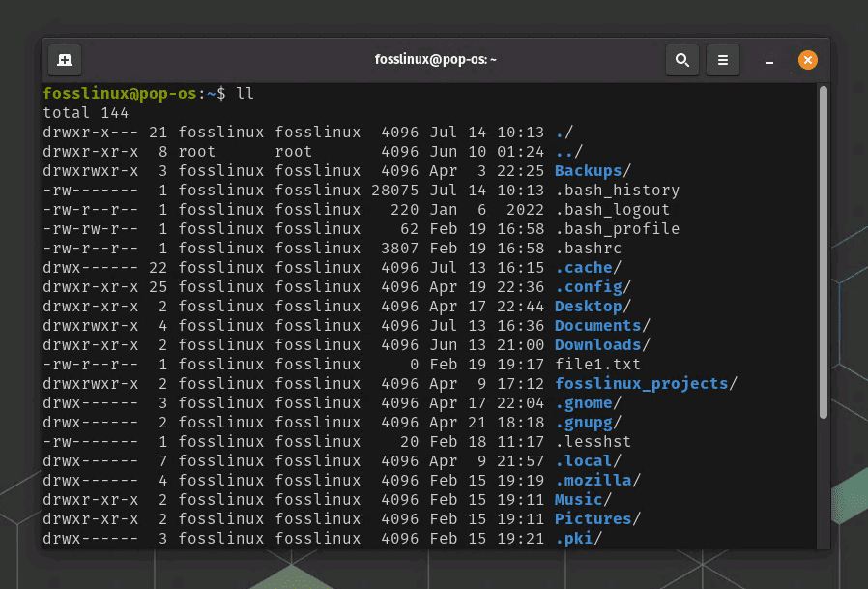
Task: Open the hamburger menu
Action: [723, 60]
